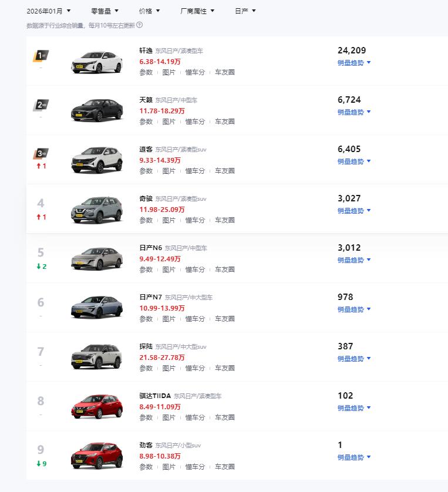Open the 2026年01月 date dropdown

[x=48, y=11]
